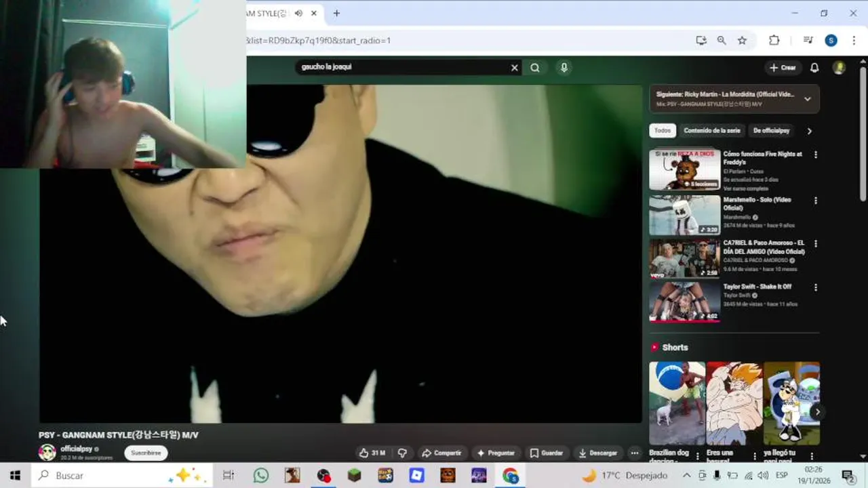Open the officialpsy channel avatar
The height and width of the screenshot is (488, 868).
(47, 452)
